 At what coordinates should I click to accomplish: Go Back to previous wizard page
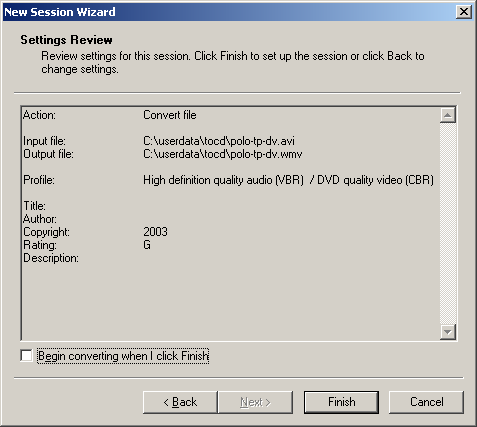[180, 402]
